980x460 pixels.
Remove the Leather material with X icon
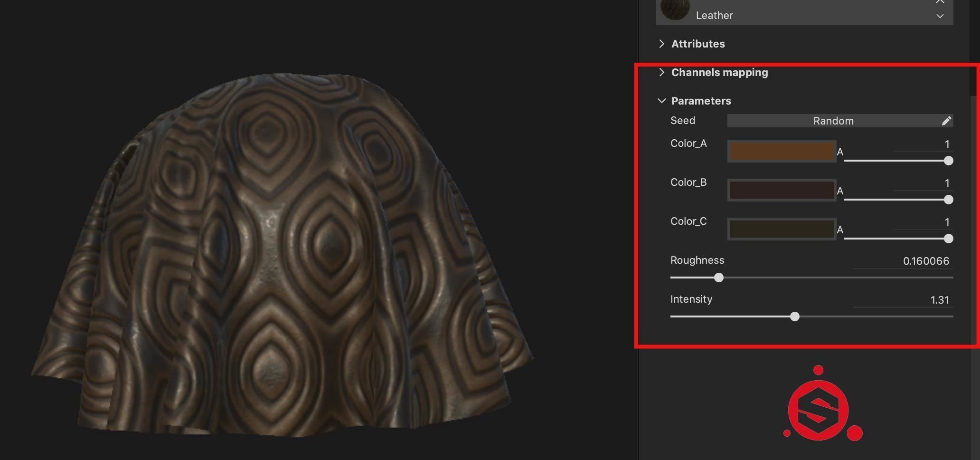pos(940,2)
